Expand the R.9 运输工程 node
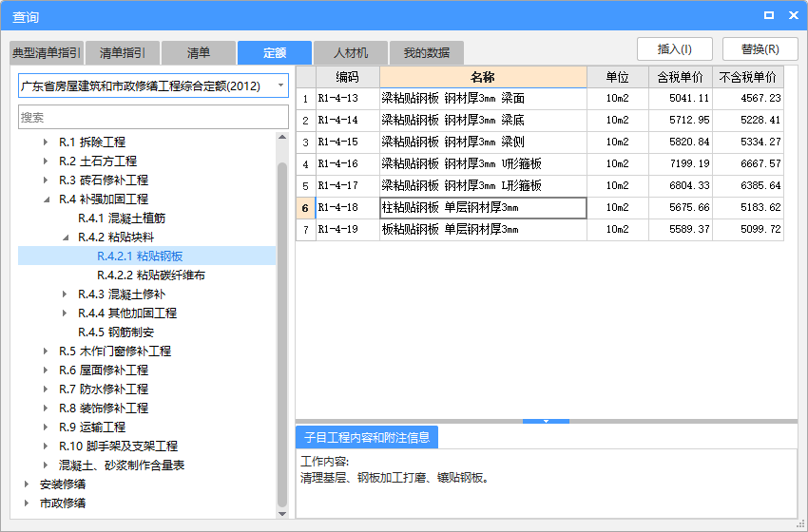This screenshot has height=532, width=808. click(46, 427)
